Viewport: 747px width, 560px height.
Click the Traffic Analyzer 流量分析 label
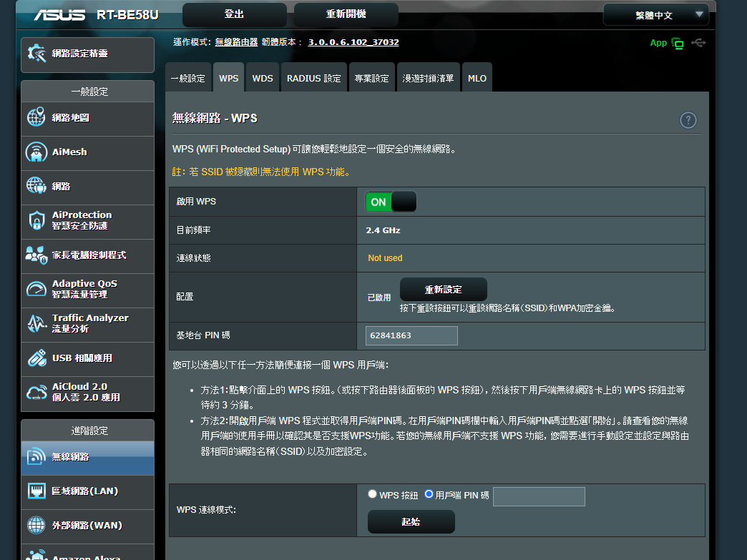(90, 323)
